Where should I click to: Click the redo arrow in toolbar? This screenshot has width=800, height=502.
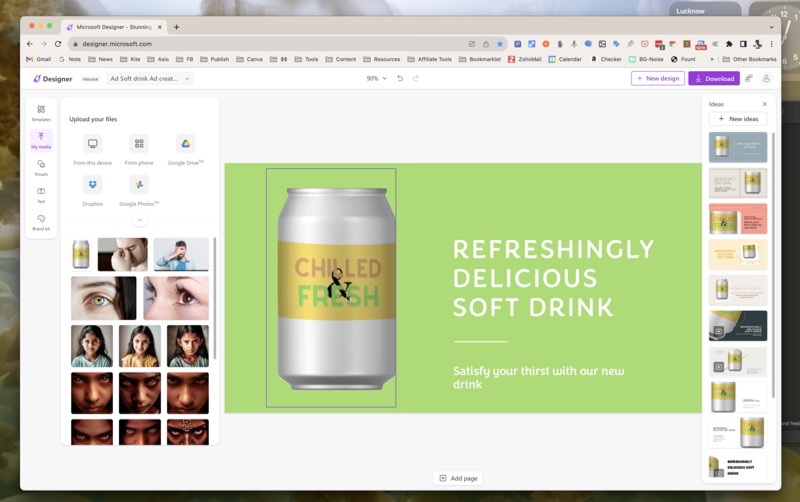pos(416,78)
